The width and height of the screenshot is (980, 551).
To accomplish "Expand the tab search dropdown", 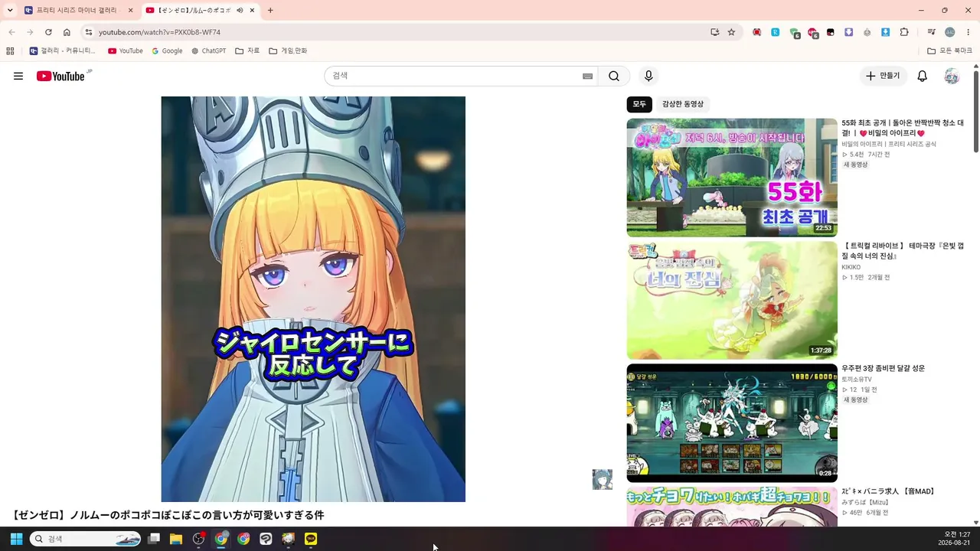I will (10, 11).
